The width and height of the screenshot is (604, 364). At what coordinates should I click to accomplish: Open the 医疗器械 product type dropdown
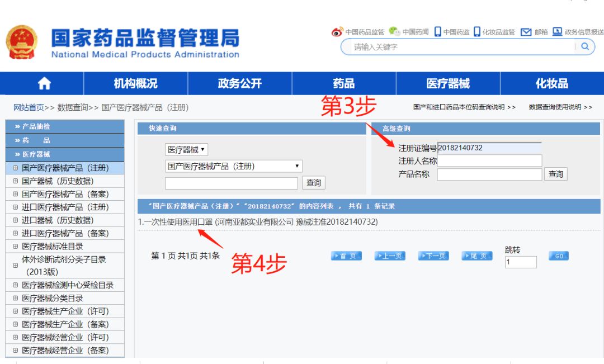click(x=186, y=149)
